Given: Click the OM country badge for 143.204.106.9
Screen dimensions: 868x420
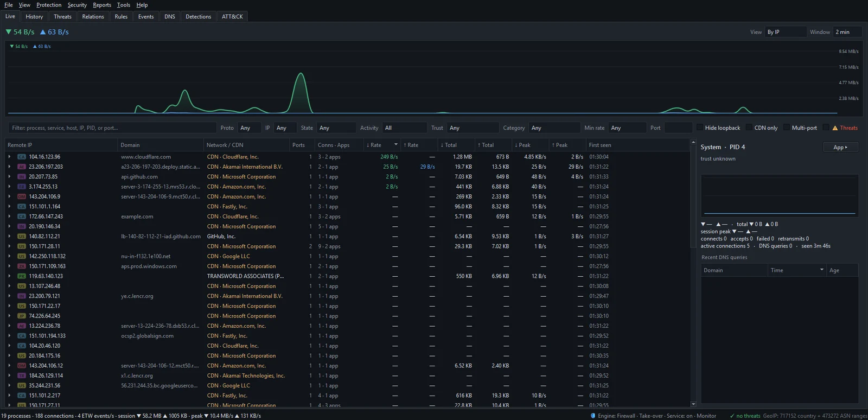Looking at the screenshot, I should (x=22, y=196).
